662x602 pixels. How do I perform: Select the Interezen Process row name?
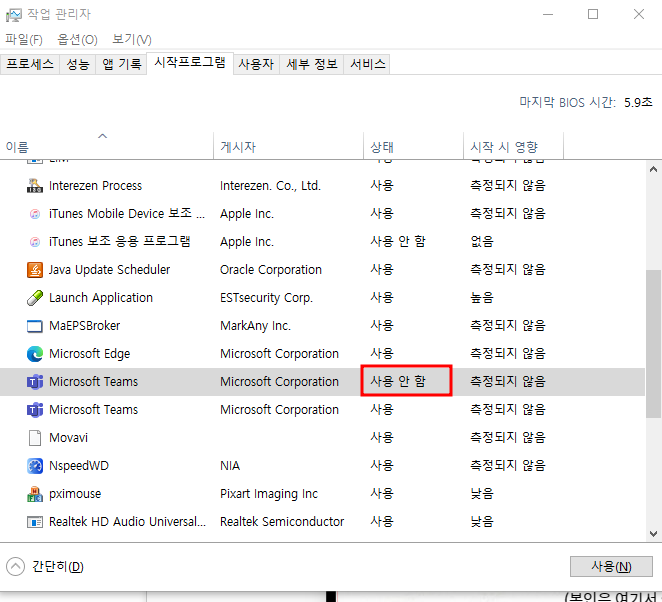[x=95, y=186]
